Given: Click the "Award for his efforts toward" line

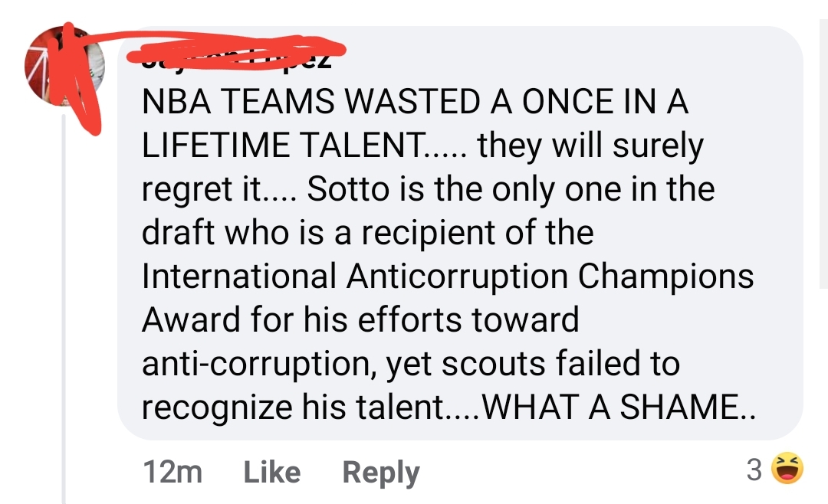Looking at the screenshot, I should pos(360,319).
